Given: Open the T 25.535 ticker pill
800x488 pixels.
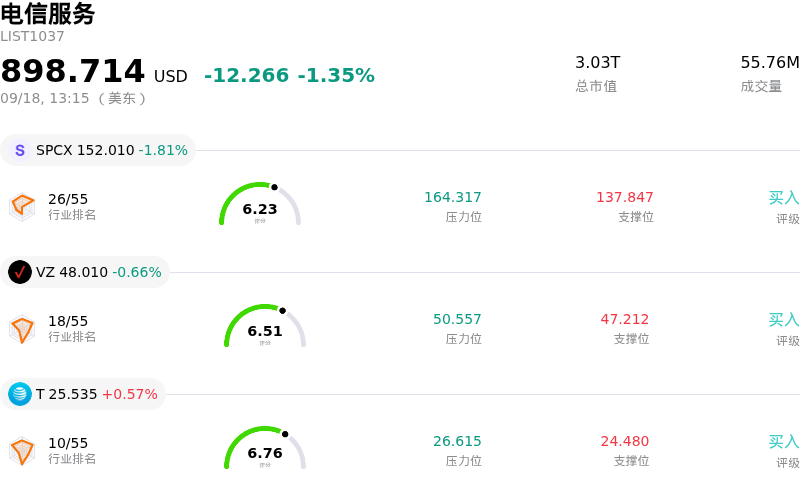Looking at the screenshot, I should (83, 394).
